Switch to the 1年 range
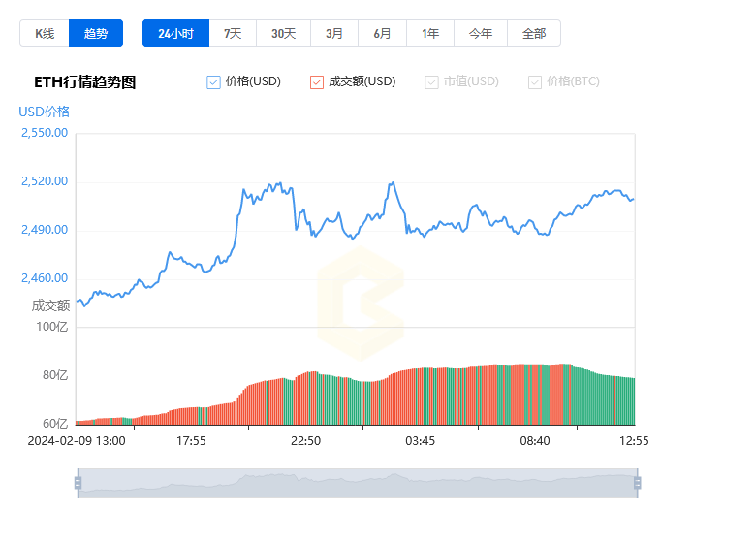This screenshot has width=756, height=546. 430,33
